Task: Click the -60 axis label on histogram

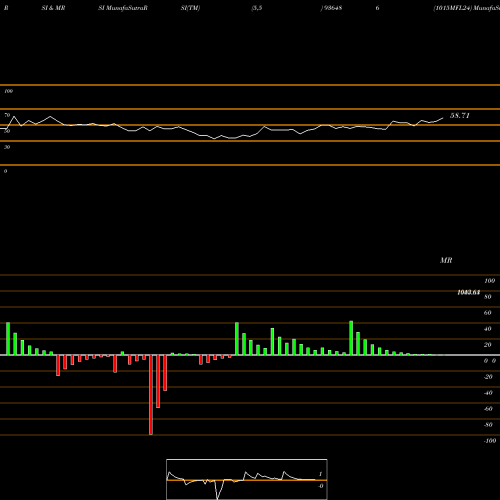Action: click(x=488, y=409)
